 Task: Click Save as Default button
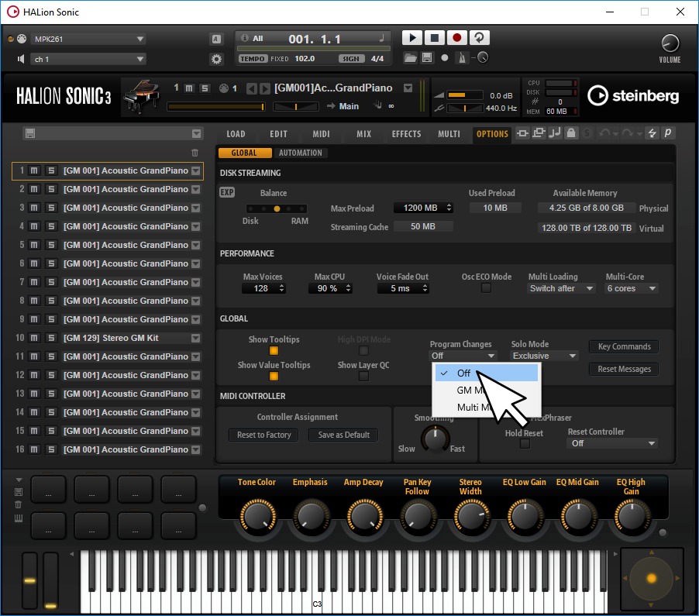(344, 435)
